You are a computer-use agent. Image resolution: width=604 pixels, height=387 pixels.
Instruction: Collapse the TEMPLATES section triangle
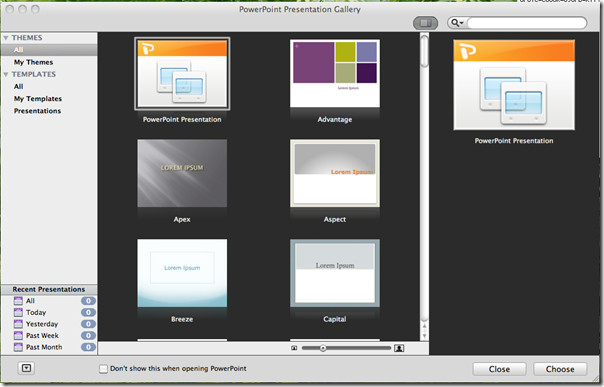point(6,74)
